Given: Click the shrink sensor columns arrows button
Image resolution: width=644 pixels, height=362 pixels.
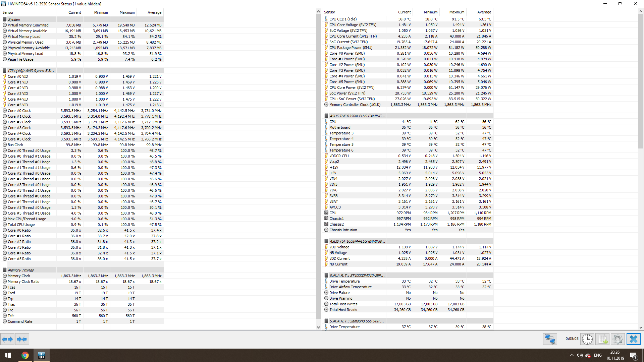Looking at the screenshot, I should click(x=22, y=339).
